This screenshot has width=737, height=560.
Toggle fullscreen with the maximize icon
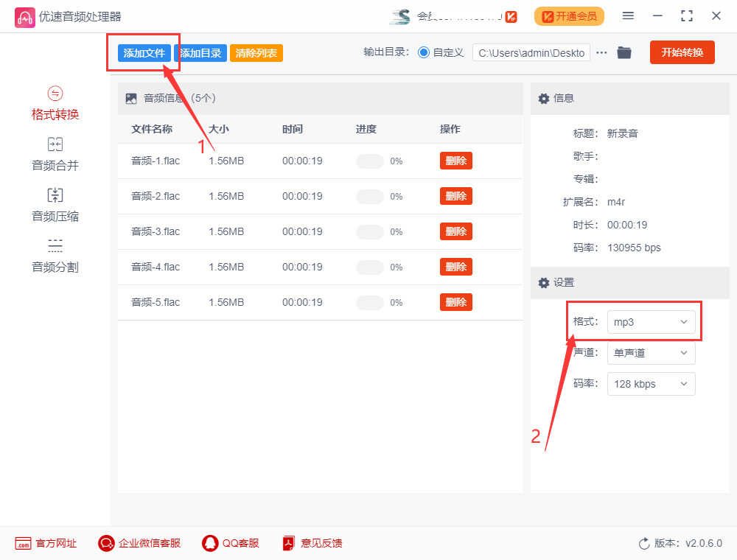(687, 16)
